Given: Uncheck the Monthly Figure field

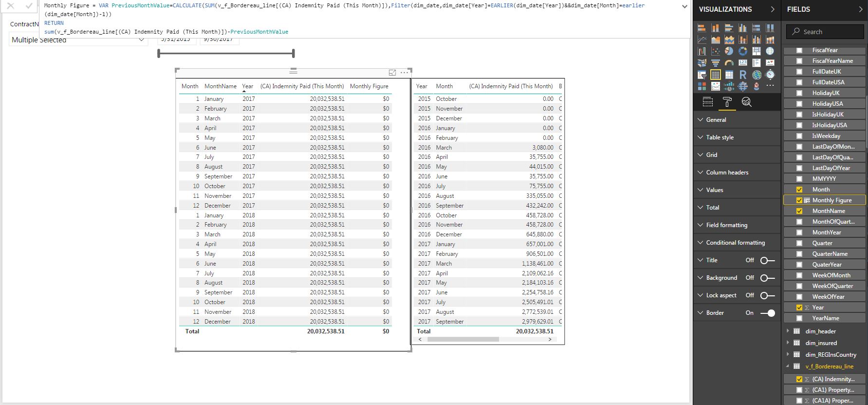Looking at the screenshot, I should (x=799, y=200).
